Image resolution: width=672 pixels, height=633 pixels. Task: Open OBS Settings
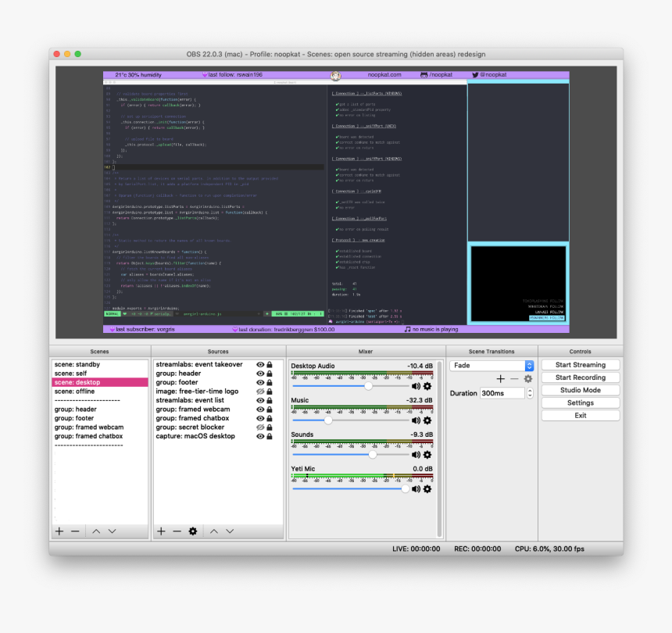580,402
